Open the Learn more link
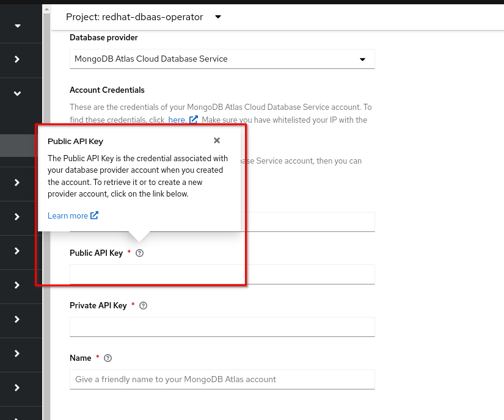 [x=67, y=215]
